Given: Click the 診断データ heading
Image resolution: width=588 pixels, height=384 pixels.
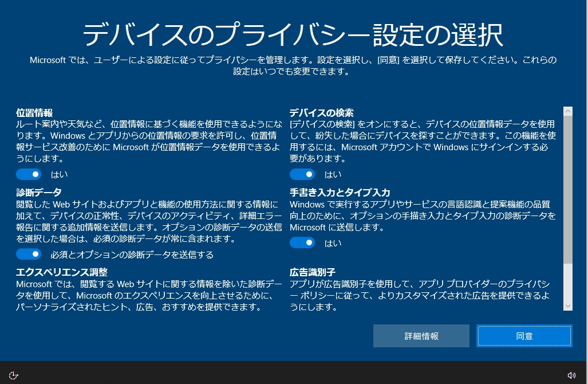Looking at the screenshot, I should [38, 193].
